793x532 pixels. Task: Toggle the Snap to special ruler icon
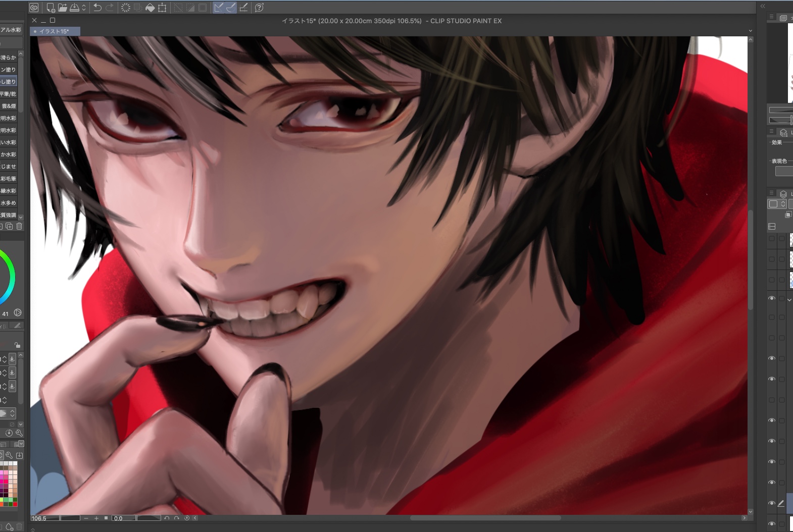(x=231, y=8)
